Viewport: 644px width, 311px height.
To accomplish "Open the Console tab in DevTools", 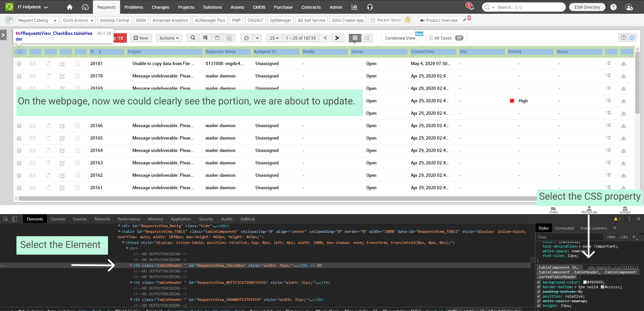I will click(x=58, y=219).
